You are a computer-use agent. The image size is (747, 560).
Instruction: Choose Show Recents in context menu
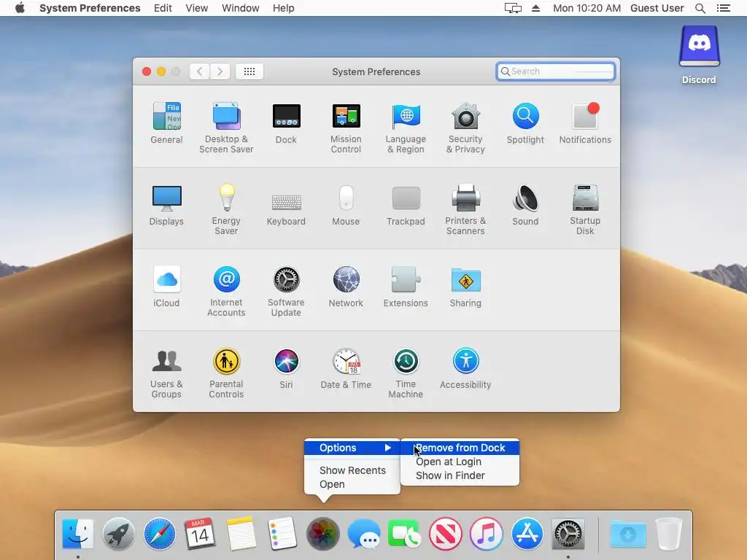point(352,470)
